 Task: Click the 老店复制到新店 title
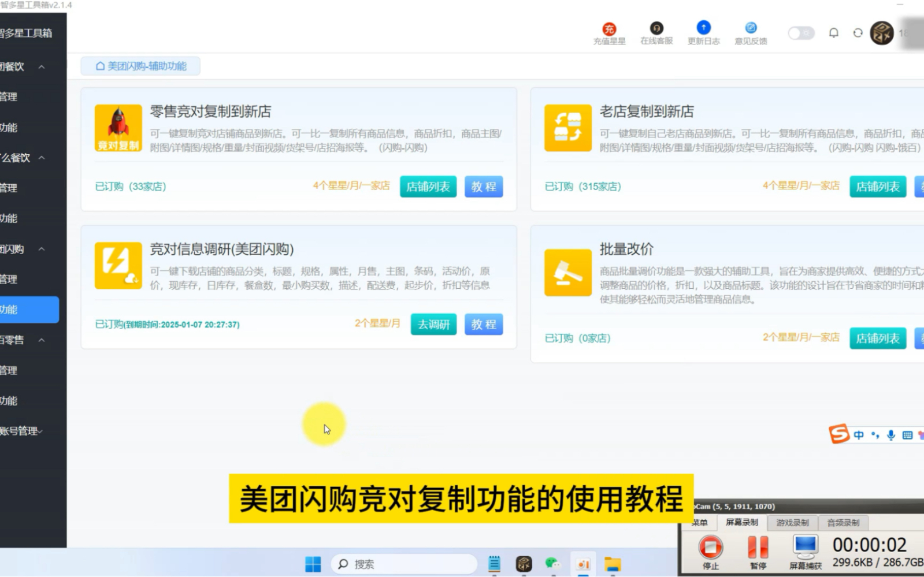click(x=647, y=111)
